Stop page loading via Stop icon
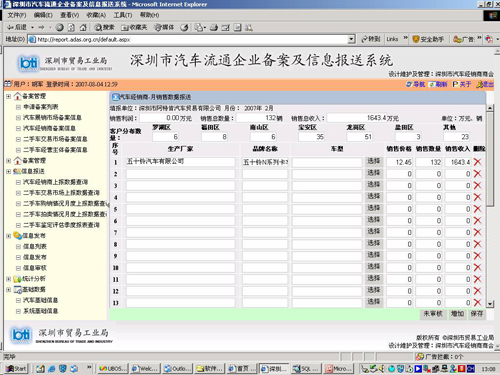 [60, 28]
